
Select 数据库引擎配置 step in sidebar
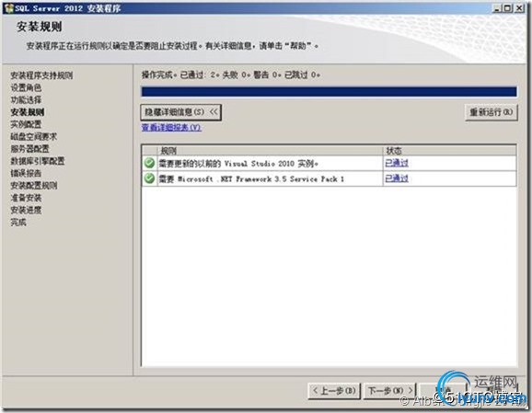coord(38,161)
